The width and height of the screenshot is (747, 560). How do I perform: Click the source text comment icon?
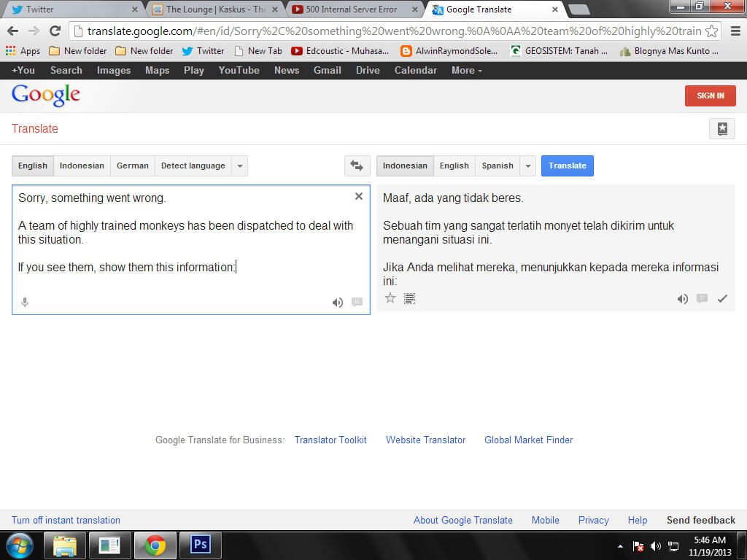point(357,302)
